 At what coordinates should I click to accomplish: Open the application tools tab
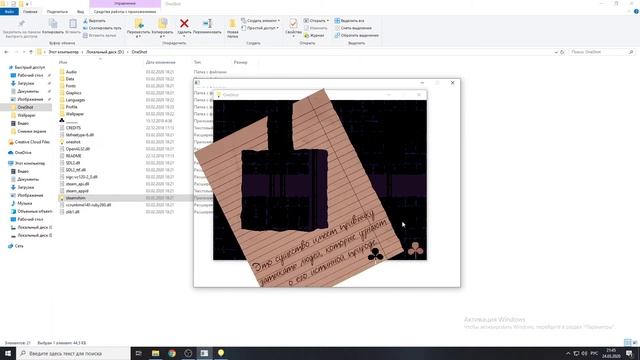[125, 12]
